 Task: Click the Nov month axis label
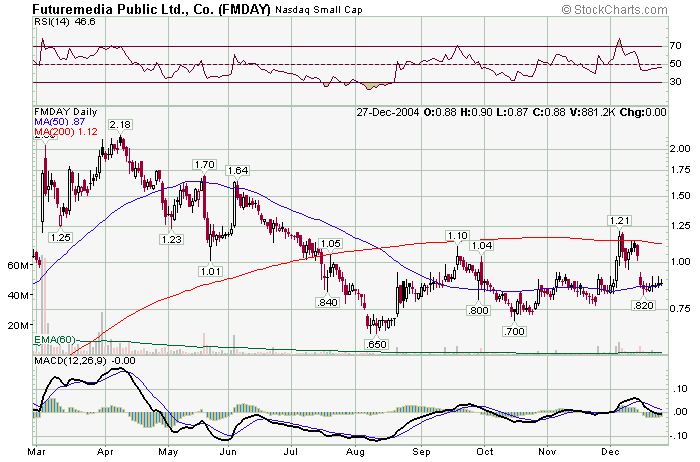tap(547, 452)
